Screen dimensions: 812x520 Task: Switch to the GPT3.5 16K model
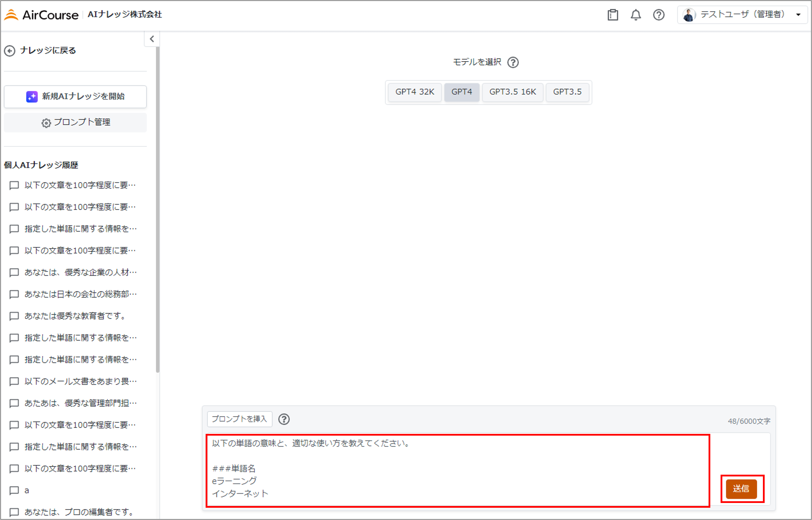pos(512,92)
